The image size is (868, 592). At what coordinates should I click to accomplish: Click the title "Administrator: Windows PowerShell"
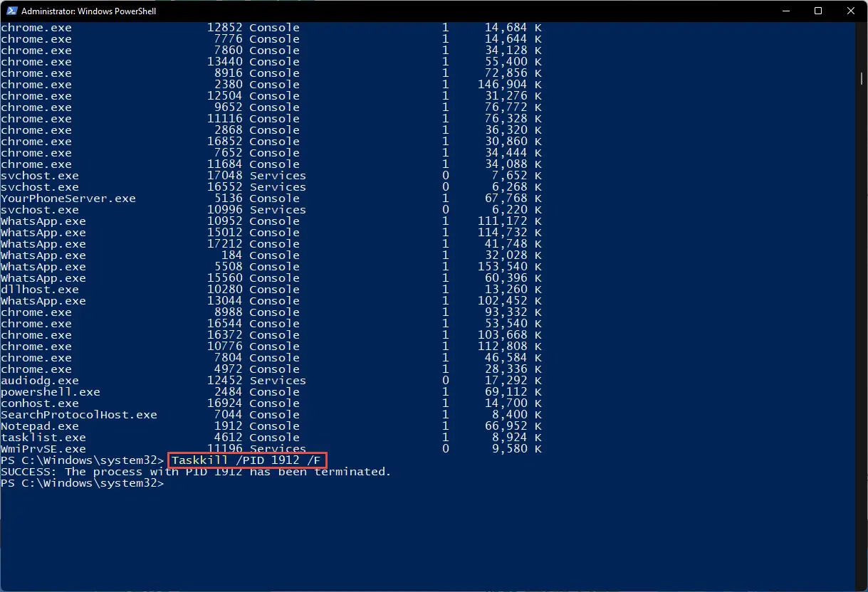[x=89, y=11]
